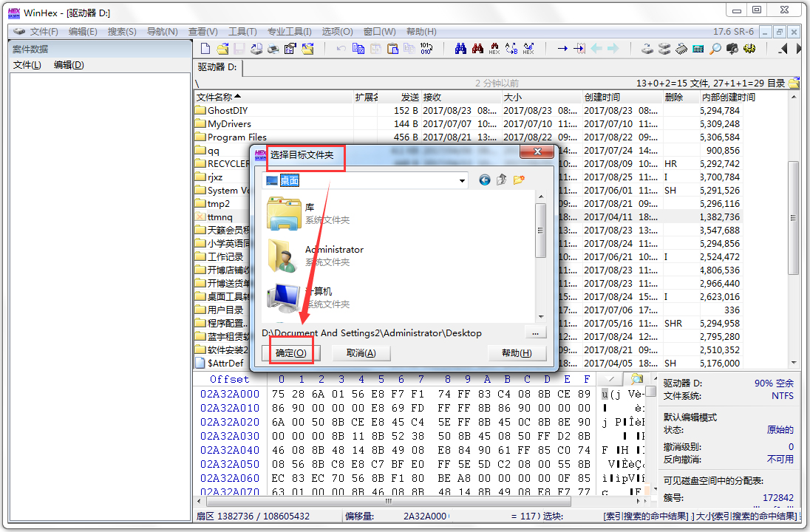Click the dialog's back navigation globe icon
The image size is (810, 532).
pyautogui.click(x=485, y=180)
